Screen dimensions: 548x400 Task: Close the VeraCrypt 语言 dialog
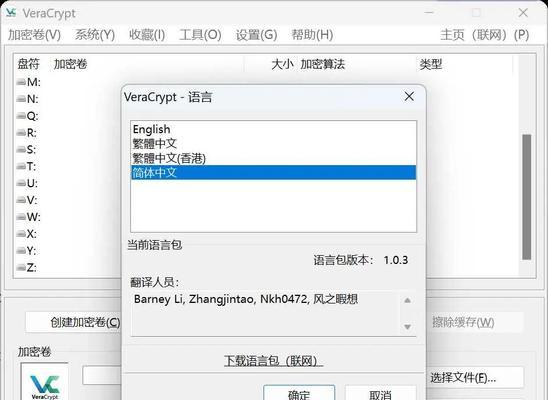409,96
